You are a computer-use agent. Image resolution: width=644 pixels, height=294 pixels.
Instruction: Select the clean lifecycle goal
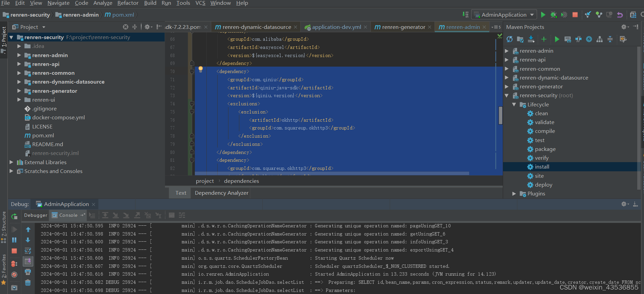click(541, 113)
